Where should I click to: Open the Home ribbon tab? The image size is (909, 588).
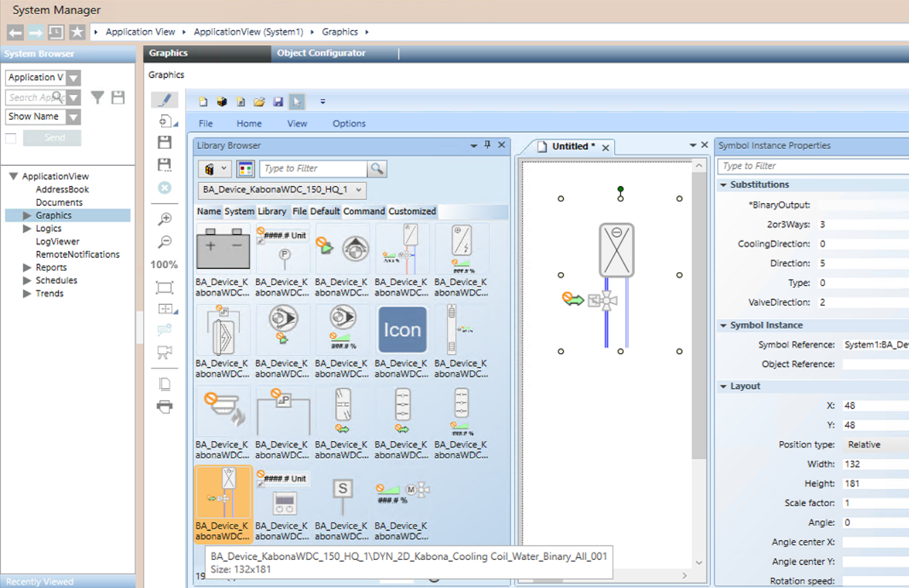click(249, 123)
